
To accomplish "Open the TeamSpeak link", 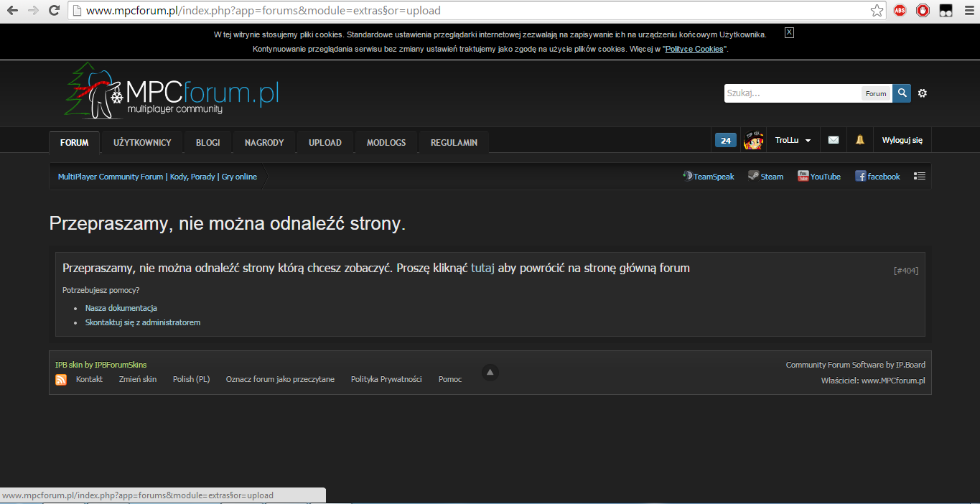I will [708, 177].
